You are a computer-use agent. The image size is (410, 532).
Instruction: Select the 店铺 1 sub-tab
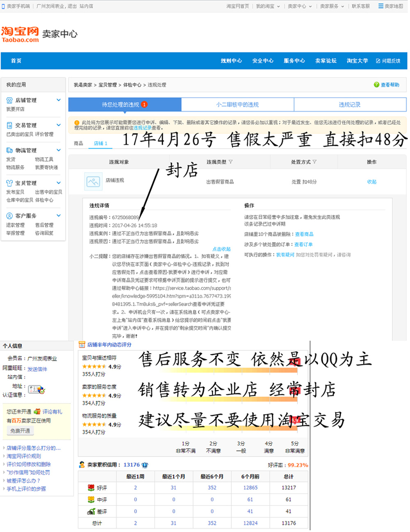100,143
